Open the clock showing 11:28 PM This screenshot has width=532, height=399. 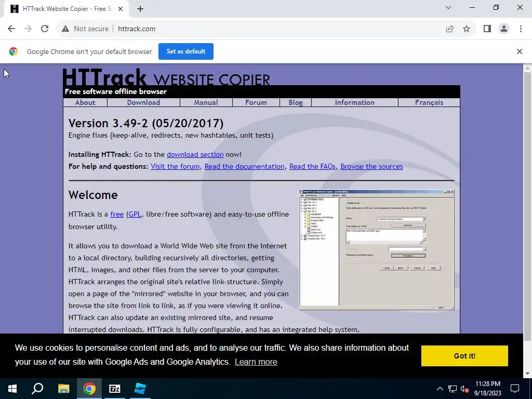click(487, 389)
